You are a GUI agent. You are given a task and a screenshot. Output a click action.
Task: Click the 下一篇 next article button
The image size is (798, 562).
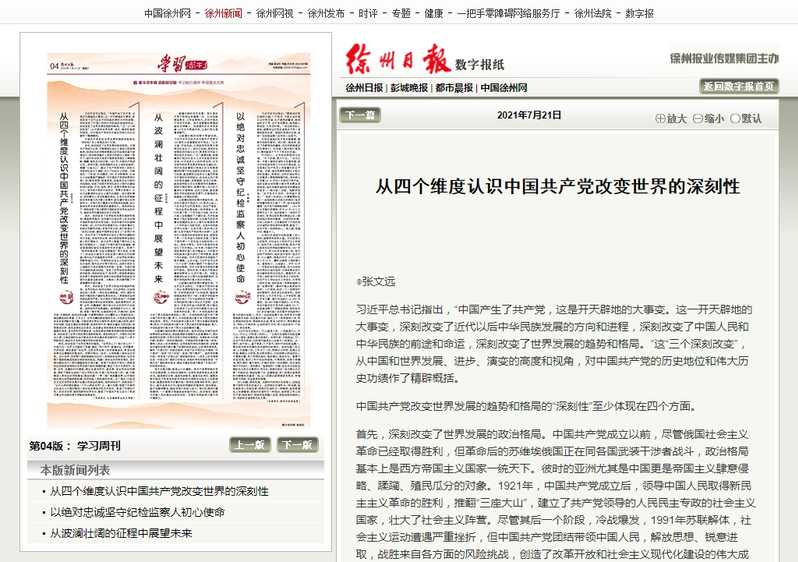(x=360, y=115)
